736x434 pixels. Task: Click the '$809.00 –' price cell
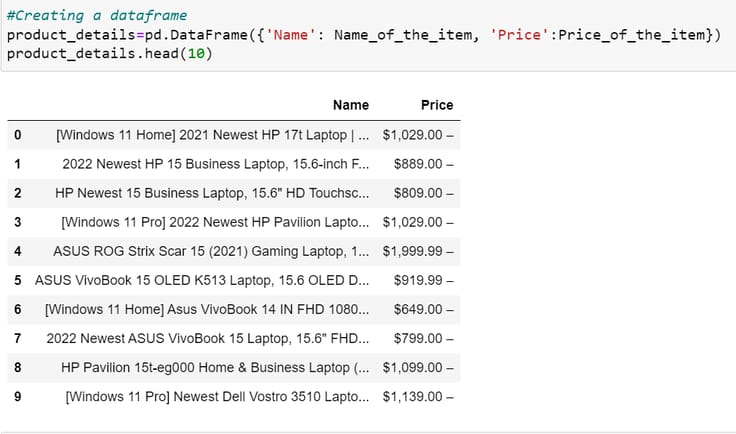pyautogui.click(x=424, y=193)
